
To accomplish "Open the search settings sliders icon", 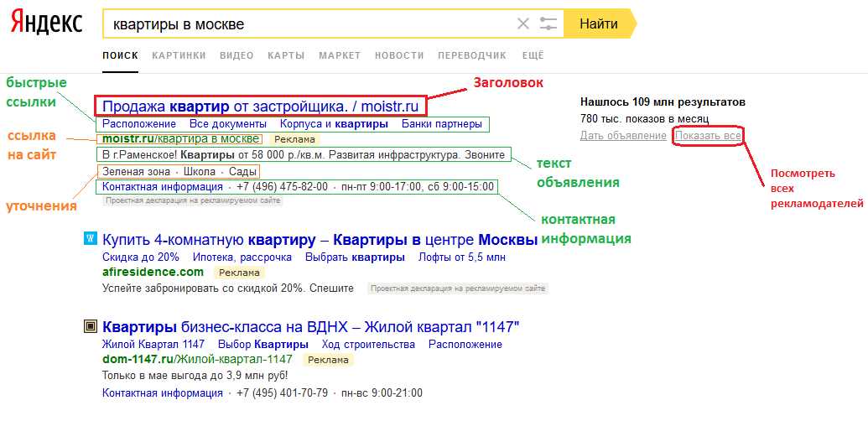I will coord(548,23).
